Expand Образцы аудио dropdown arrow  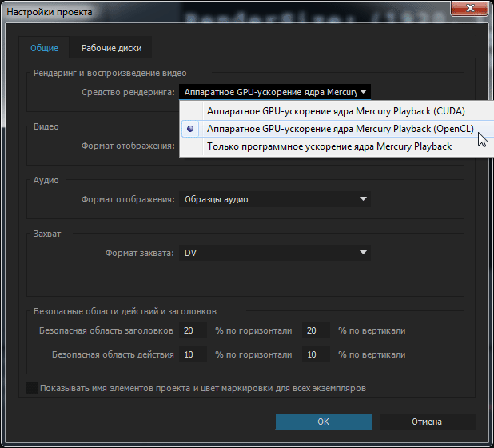tap(363, 199)
